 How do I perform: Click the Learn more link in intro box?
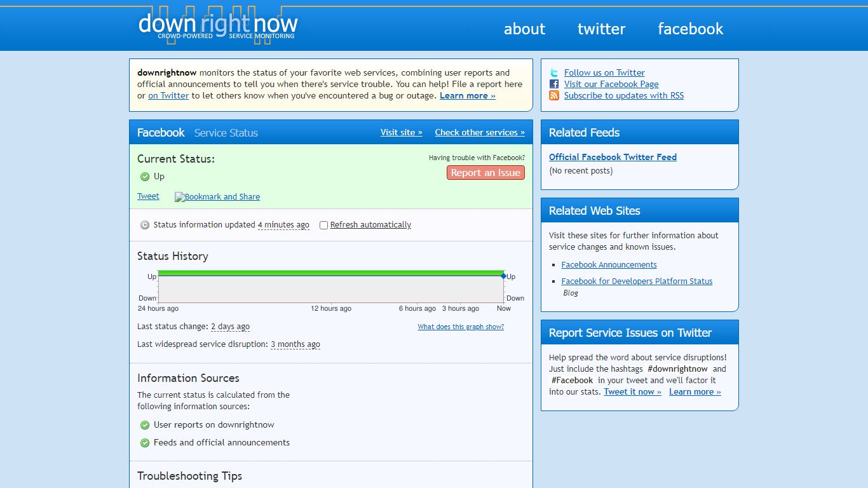(468, 95)
